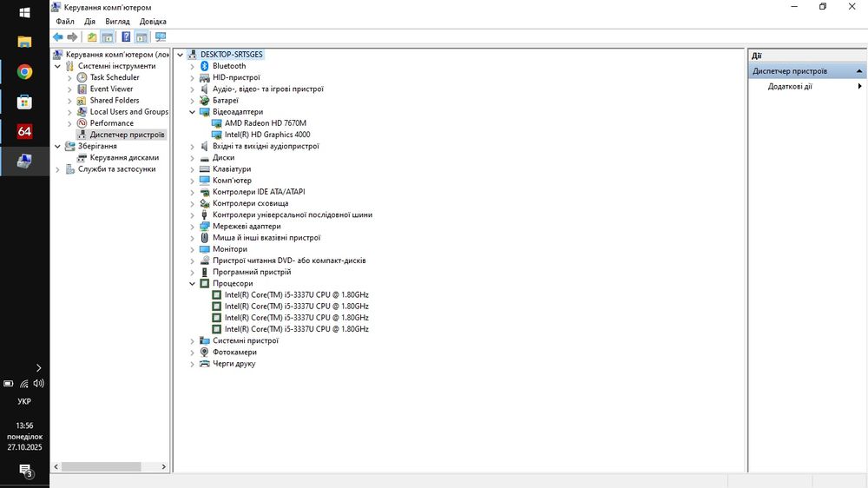The width and height of the screenshot is (868, 488).
Task: Select the Клавіатури category
Action: [x=232, y=169]
